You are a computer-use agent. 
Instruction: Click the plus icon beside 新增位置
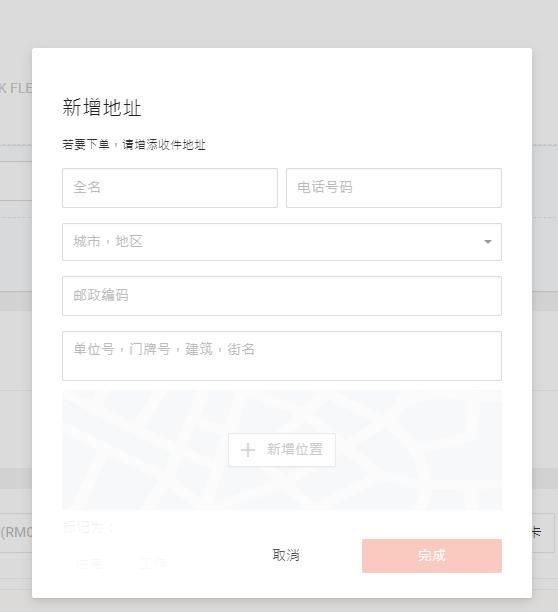[248, 450]
